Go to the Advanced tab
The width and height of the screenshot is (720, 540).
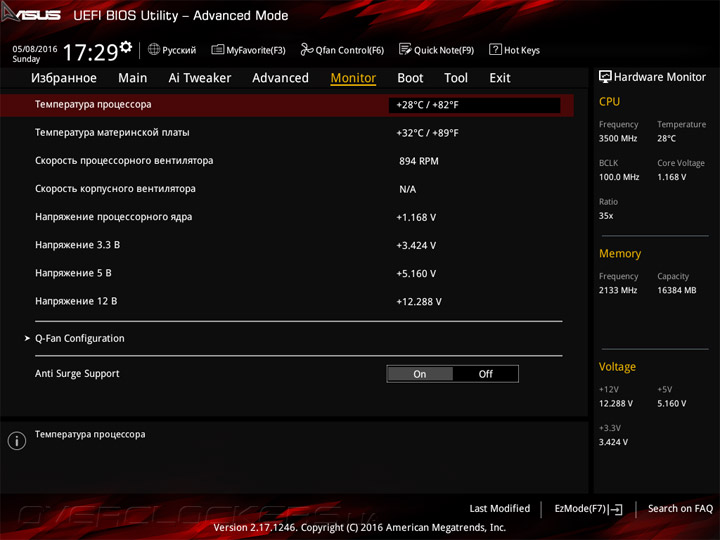point(280,78)
